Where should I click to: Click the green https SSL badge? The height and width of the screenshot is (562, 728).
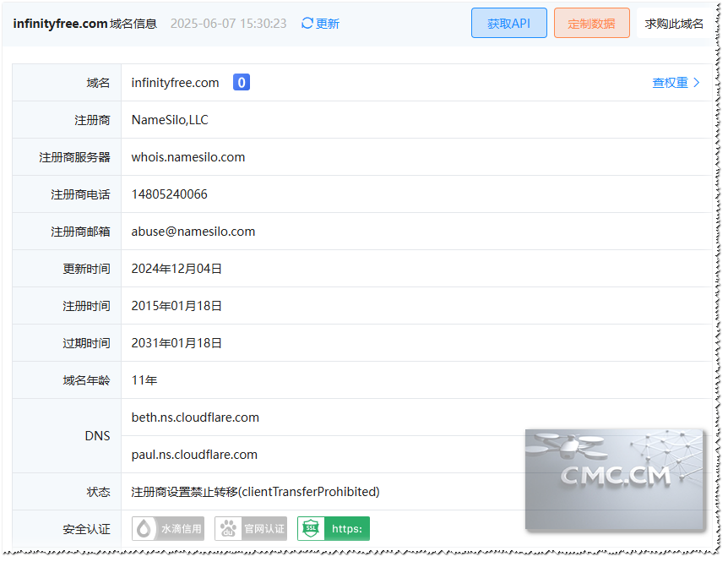pos(334,528)
